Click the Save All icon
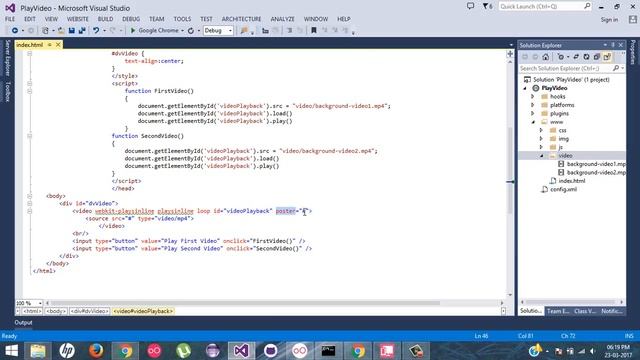 [82, 31]
